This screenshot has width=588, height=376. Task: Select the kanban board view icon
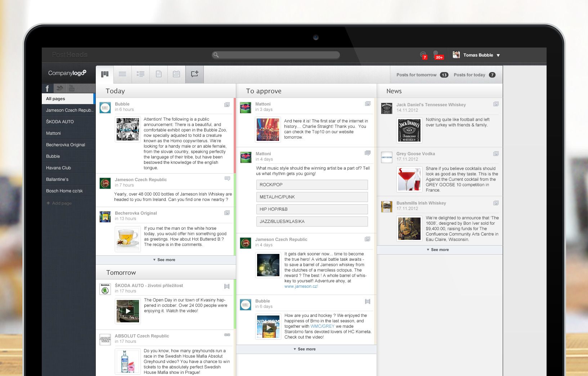(x=105, y=74)
